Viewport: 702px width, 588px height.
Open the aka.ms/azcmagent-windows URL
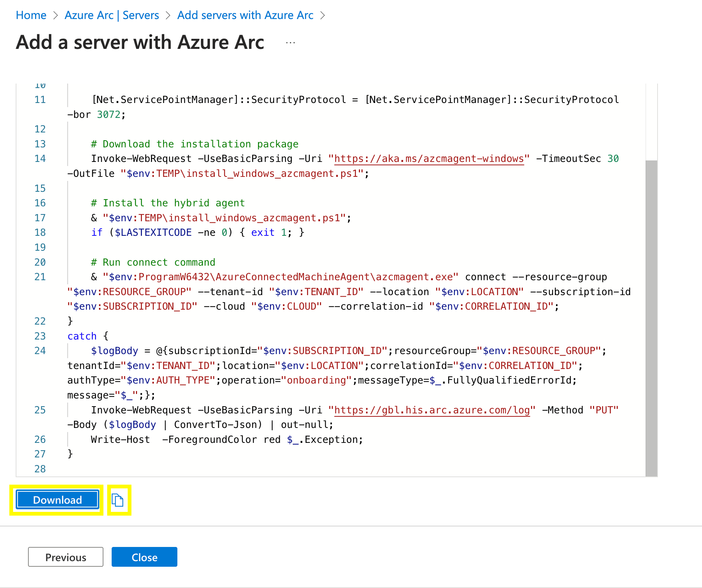click(x=429, y=159)
